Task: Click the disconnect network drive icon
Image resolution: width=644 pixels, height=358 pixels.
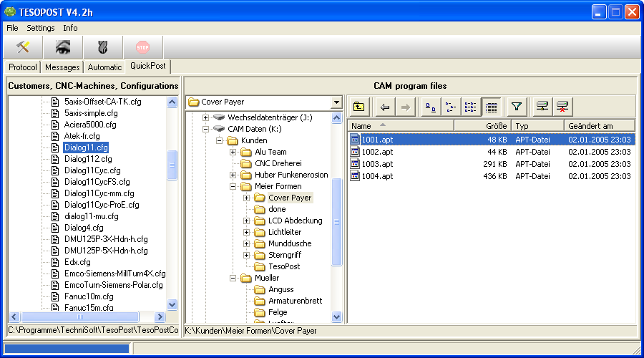Action: 563,107
